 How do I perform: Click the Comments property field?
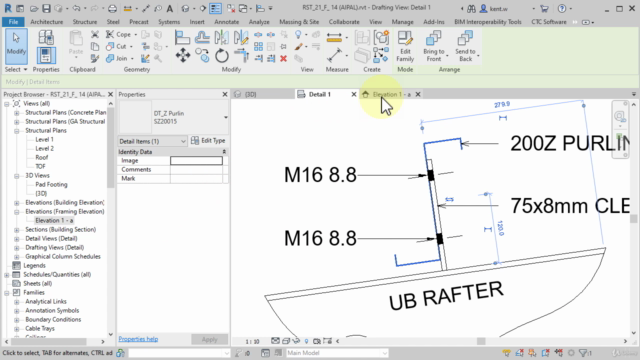196,169
